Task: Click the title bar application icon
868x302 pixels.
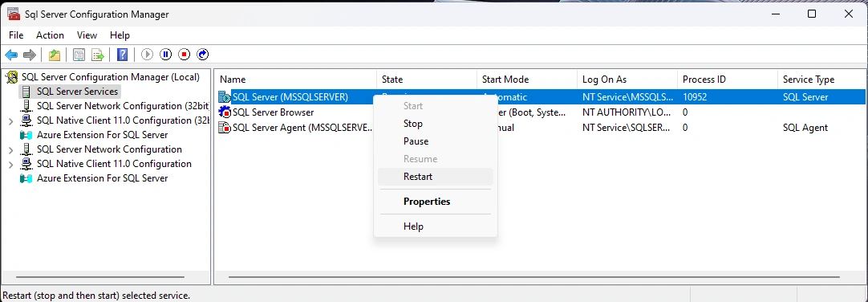Action: point(14,14)
